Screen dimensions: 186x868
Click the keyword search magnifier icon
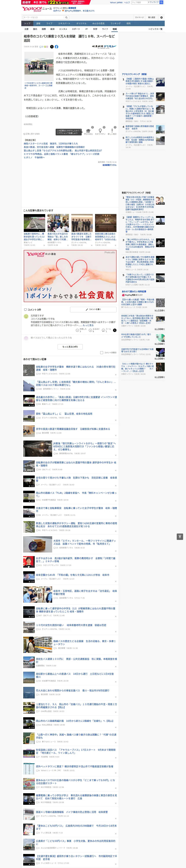(x=66, y=17)
